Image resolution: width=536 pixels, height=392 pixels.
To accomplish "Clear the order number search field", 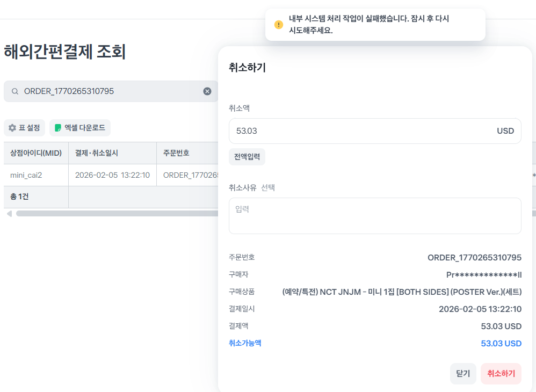I will coord(207,91).
